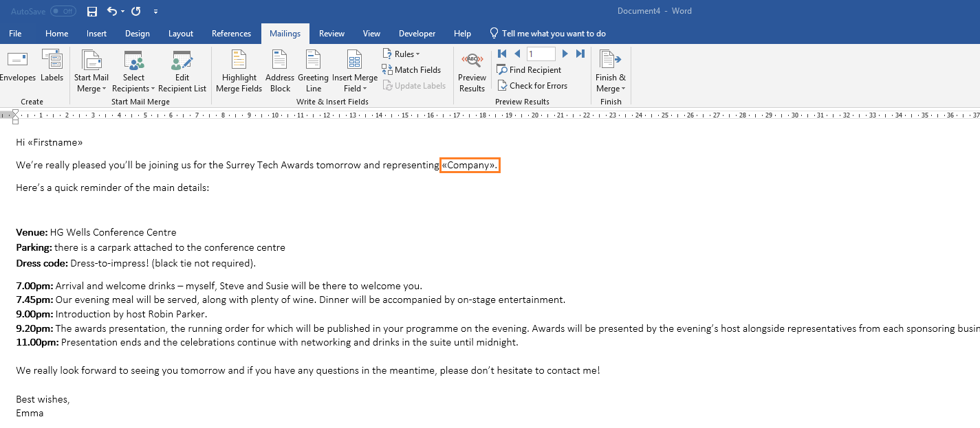Toggle Highlight Merge Fields
980x428 pixels.
click(239, 71)
